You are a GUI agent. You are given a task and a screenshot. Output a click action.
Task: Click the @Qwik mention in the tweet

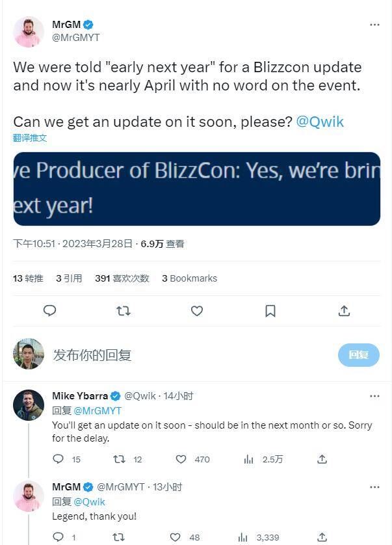(x=320, y=122)
